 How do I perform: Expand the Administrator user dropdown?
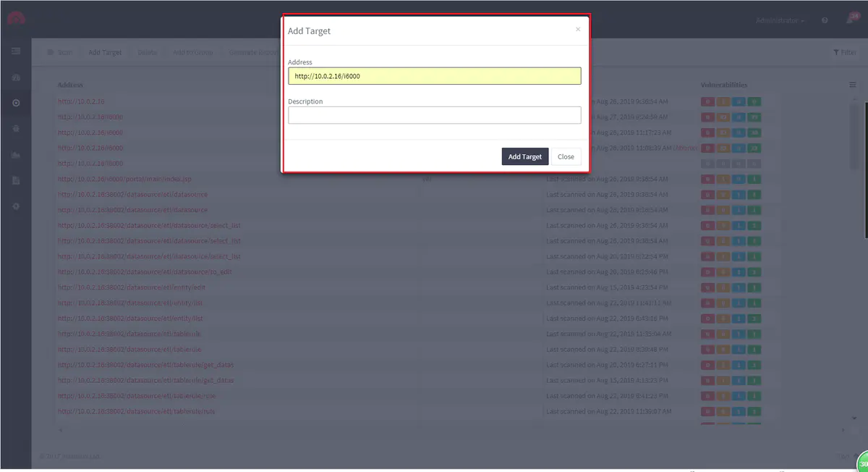780,21
